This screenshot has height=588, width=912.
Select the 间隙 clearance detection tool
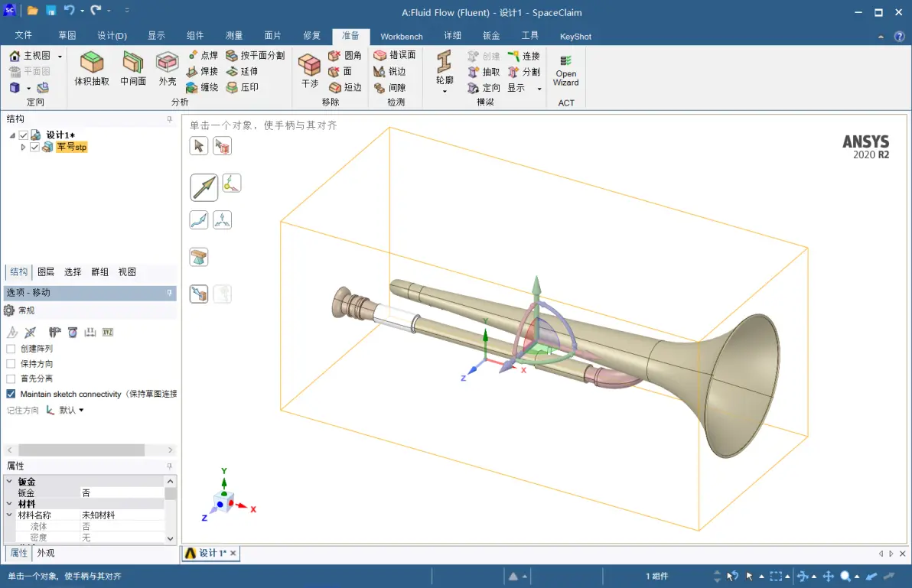(x=389, y=88)
